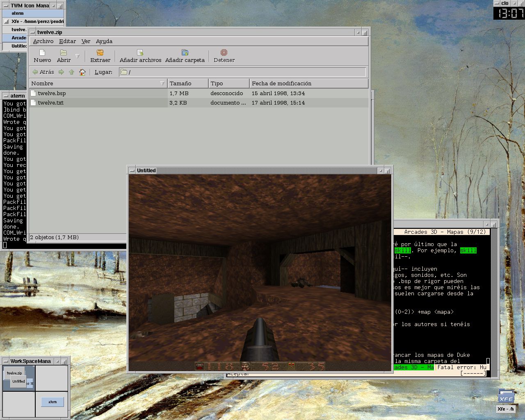Go to the archive root via home icon
The height and width of the screenshot is (420, 525).
pyautogui.click(x=82, y=72)
